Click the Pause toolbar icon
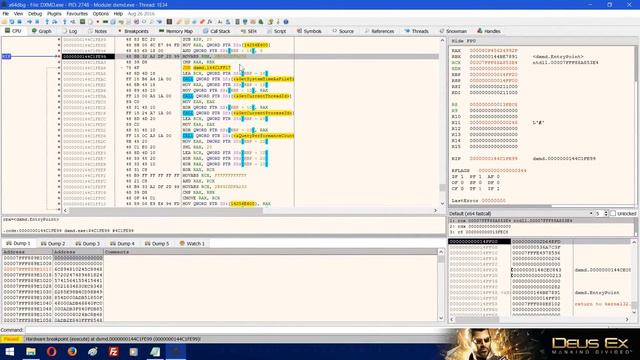Screen dimensions: 640x360 (37, 22)
